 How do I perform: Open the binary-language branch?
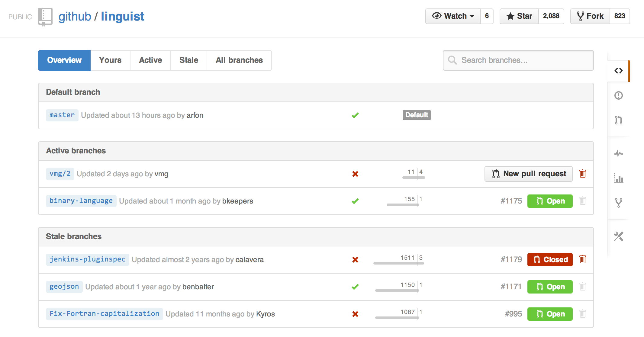coord(81,201)
